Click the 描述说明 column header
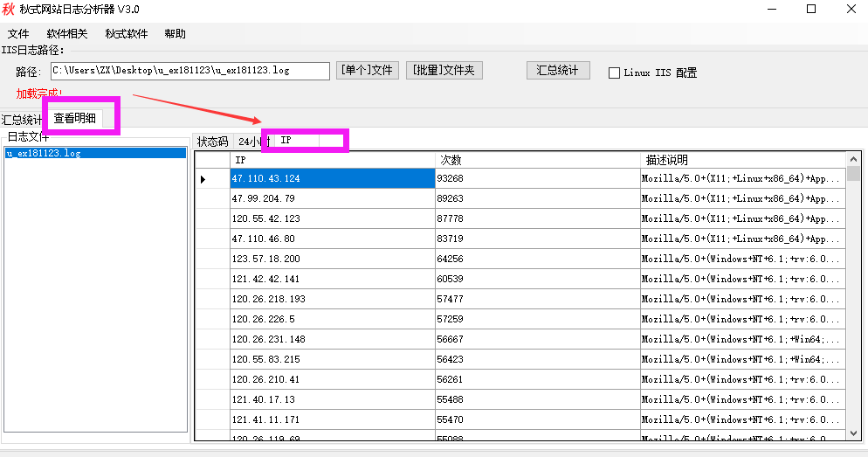 tap(742, 160)
